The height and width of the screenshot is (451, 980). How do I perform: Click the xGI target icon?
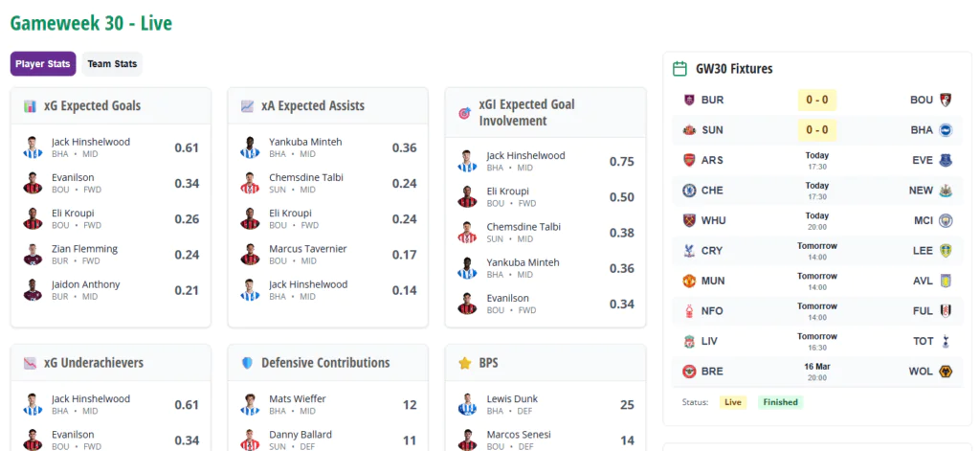click(465, 113)
